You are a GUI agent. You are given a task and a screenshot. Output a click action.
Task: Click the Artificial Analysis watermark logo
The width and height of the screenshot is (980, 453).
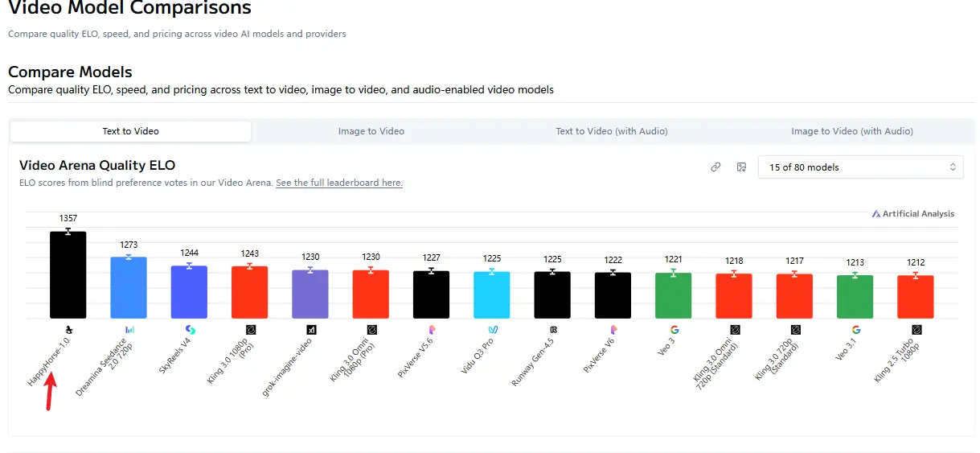pyautogui.click(x=913, y=214)
